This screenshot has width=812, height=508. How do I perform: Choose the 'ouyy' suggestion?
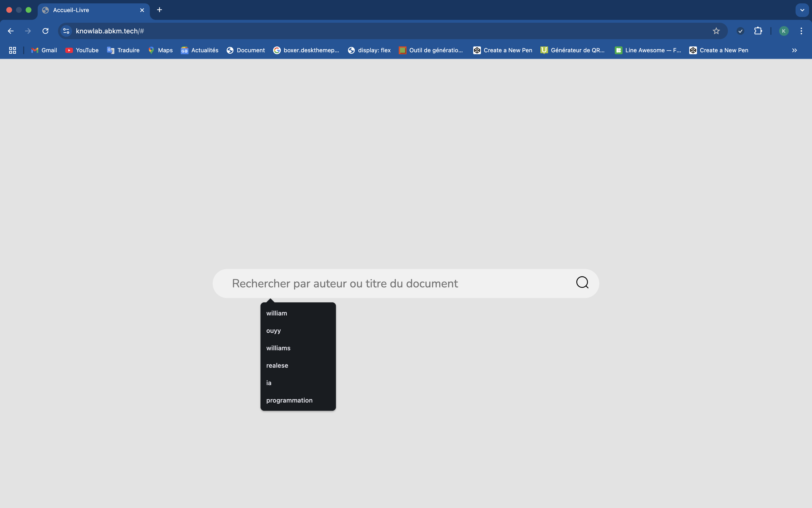pyautogui.click(x=298, y=331)
